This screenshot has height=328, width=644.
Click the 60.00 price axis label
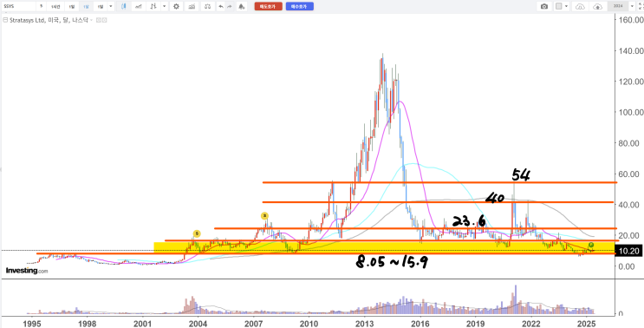coord(628,174)
